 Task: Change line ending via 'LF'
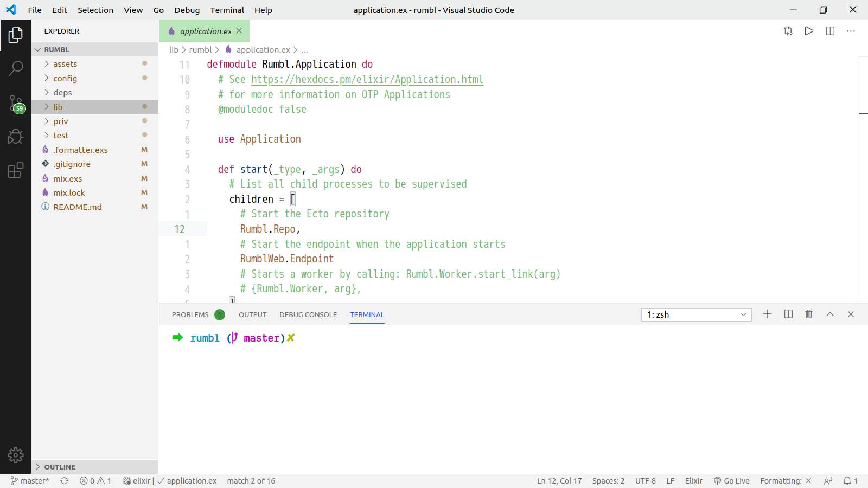[x=671, y=481]
